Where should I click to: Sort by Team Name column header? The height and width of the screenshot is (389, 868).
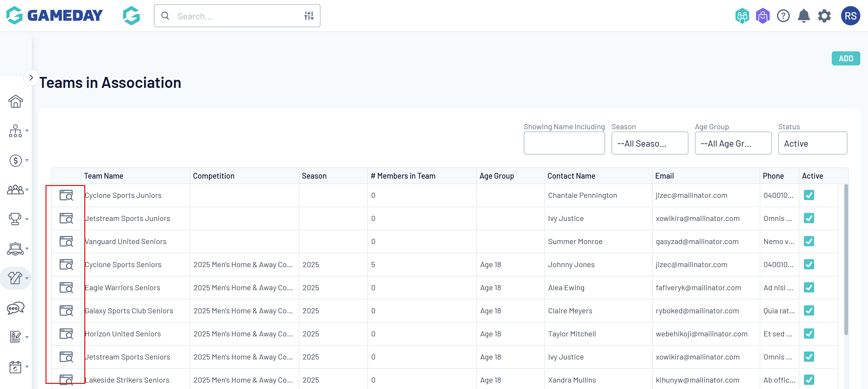point(104,176)
